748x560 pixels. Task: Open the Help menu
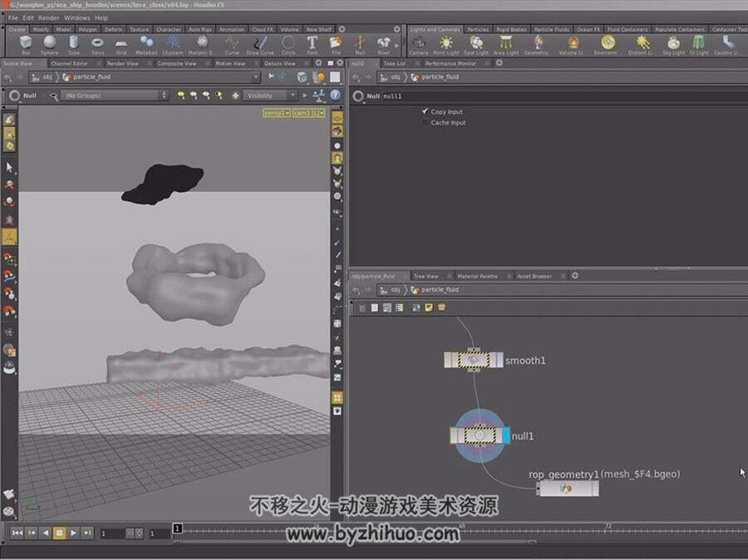click(x=101, y=17)
